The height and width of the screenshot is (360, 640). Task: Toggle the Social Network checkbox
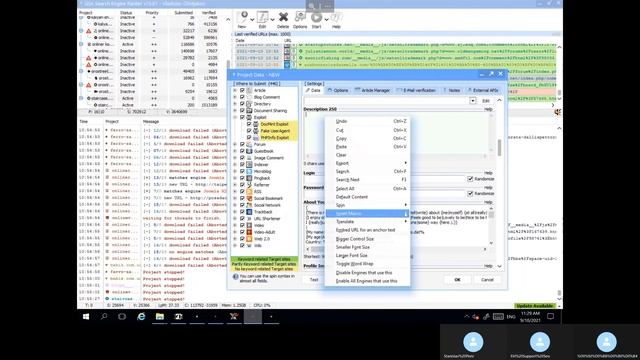pos(242,205)
